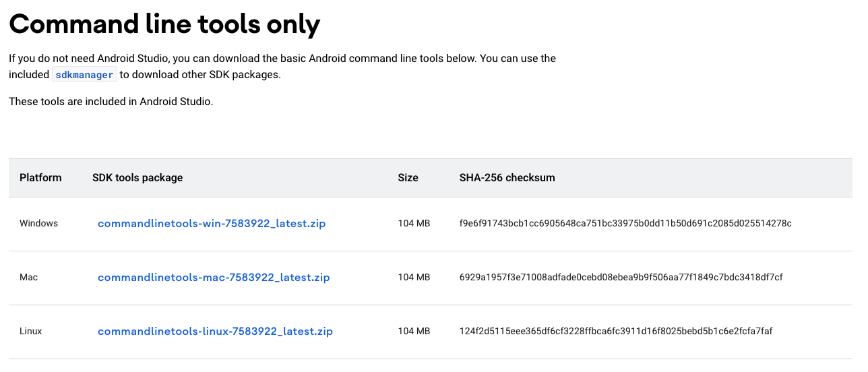Click the Mac SHA-256 checksum starting 6929a1
The height and width of the screenshot is (372, 868).
point(621,278)
